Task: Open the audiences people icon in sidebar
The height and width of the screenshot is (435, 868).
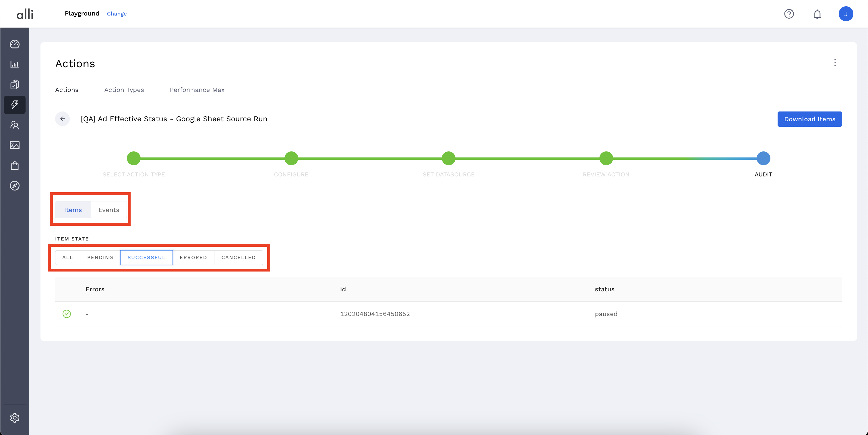Action: pyautogui.click(x=14, y=125)
